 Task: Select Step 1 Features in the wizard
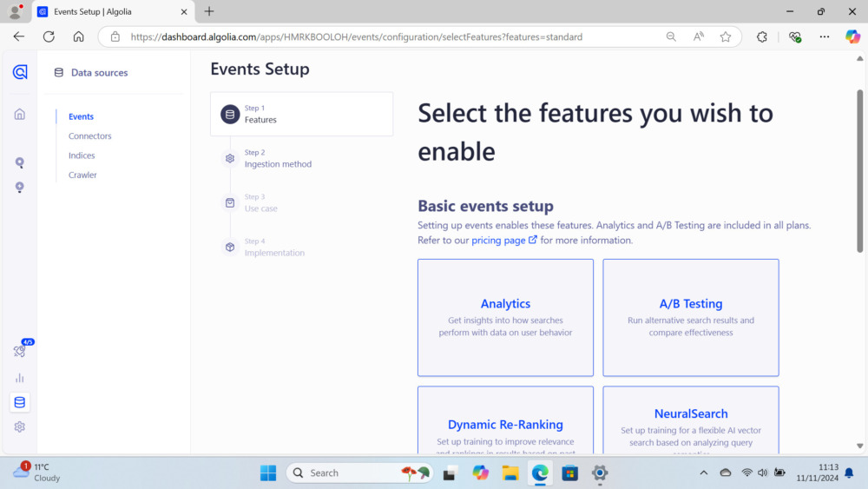(x=302, y=114)
